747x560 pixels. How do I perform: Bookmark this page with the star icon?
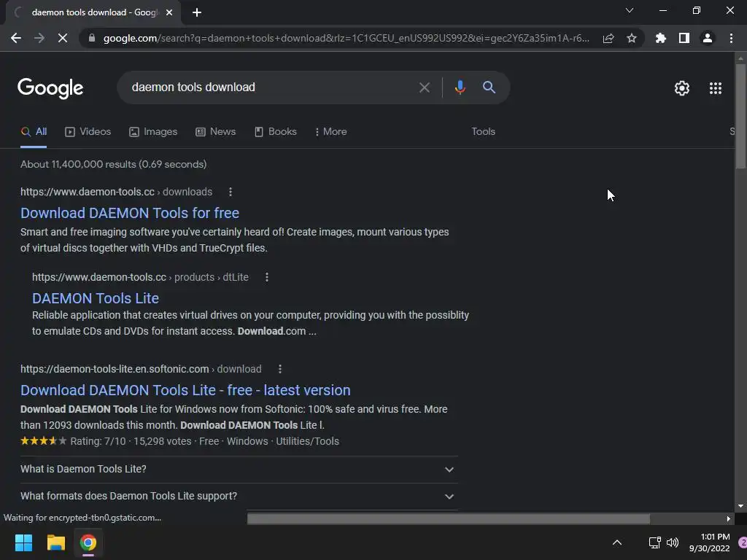(x=632, y=38)
